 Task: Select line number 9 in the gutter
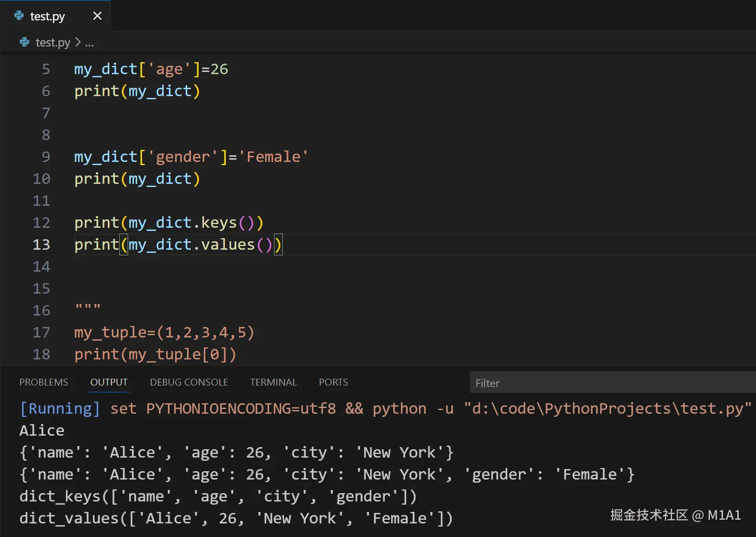[45, 157]
